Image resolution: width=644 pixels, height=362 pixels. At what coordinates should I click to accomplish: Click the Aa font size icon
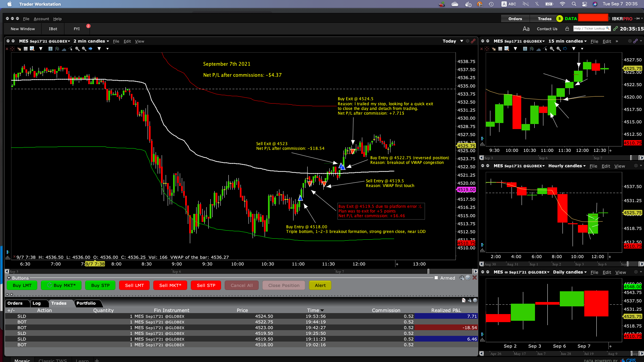(526, 29)
